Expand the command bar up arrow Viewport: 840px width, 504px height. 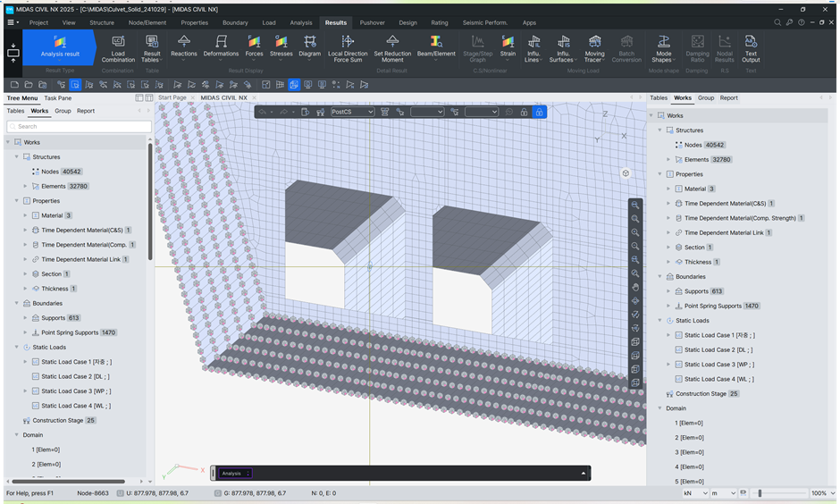click(x=584, y=474)
